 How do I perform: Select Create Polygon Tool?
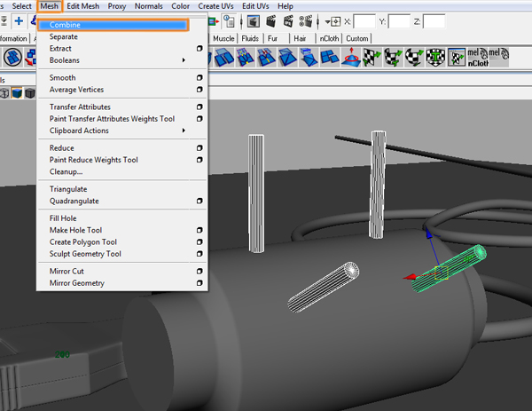click(83, 242)
